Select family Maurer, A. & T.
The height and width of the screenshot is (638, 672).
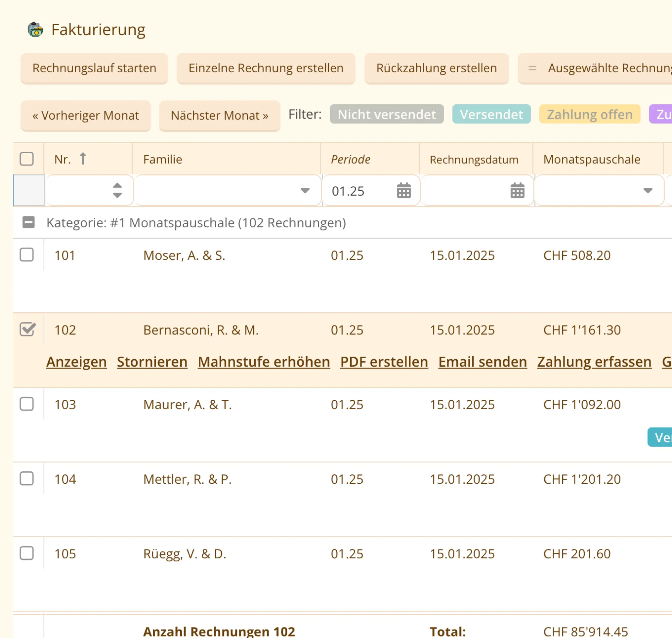point(187,404)
